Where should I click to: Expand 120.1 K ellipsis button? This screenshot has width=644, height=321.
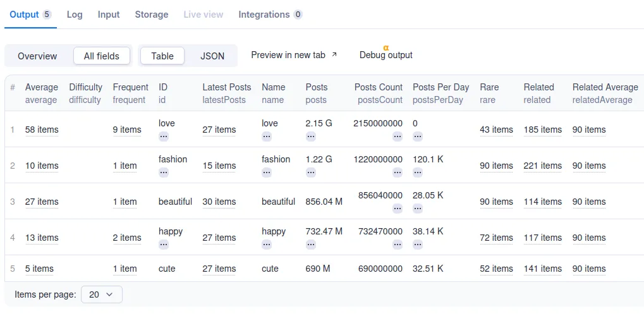point(418,173)
